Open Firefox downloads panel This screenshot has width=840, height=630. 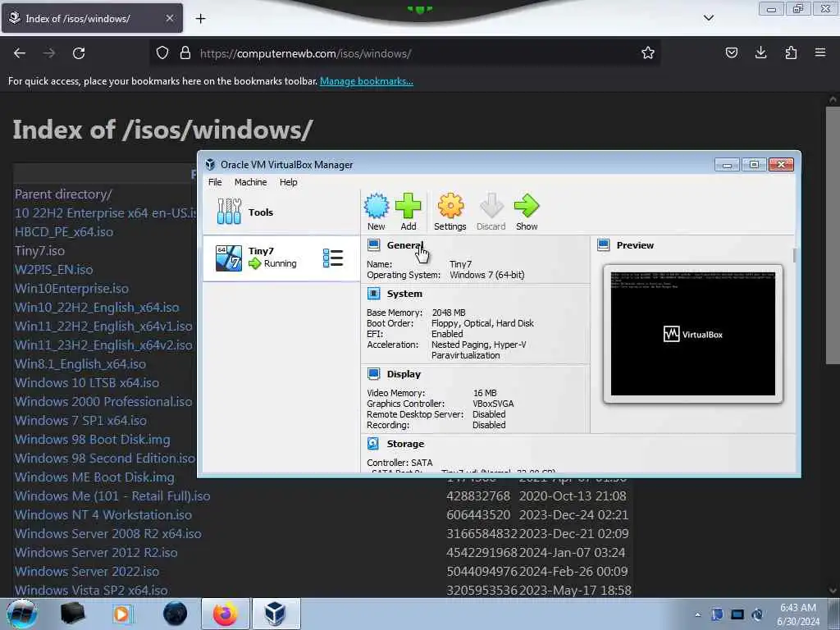click(x=760, y=52)
